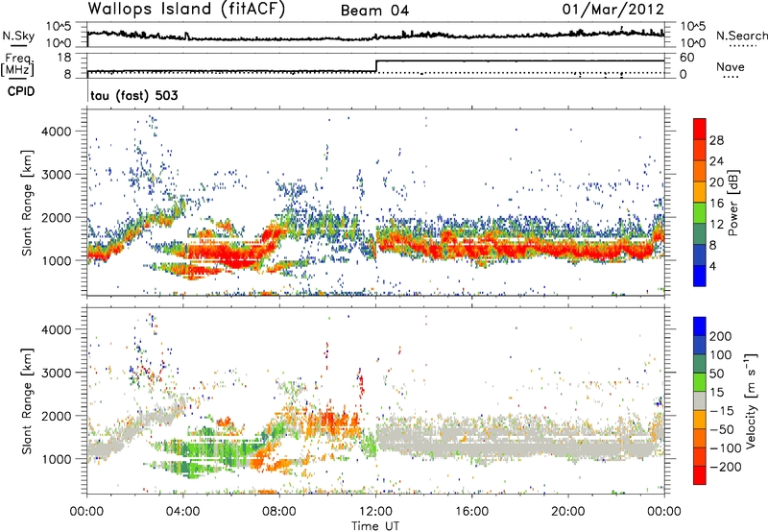Image resolution: width=768 pixels, height=532 pixels.
Task: Click the velocity color bar value '200'
Action: pyautogui.click(x=721, y=336)
